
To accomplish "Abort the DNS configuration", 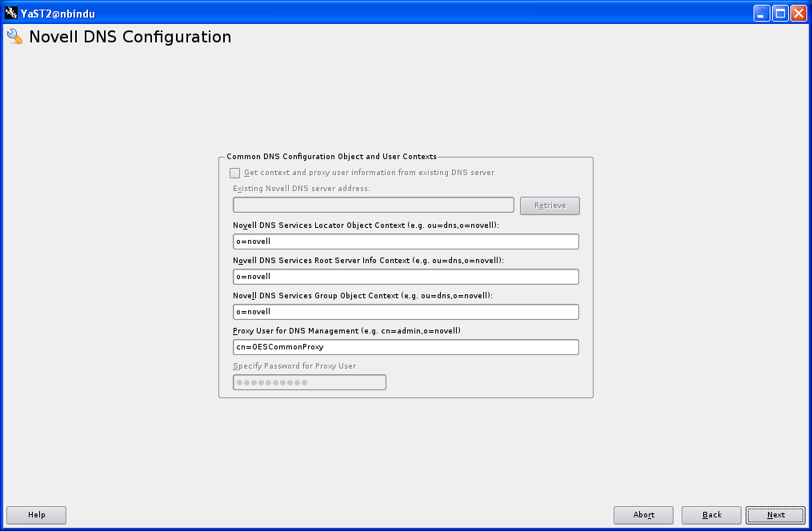I will (643, 515).
